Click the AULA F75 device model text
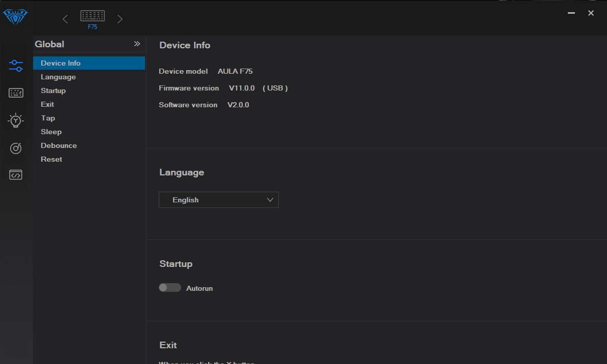This screenshot has height=364, width=607. coord(235,71)
